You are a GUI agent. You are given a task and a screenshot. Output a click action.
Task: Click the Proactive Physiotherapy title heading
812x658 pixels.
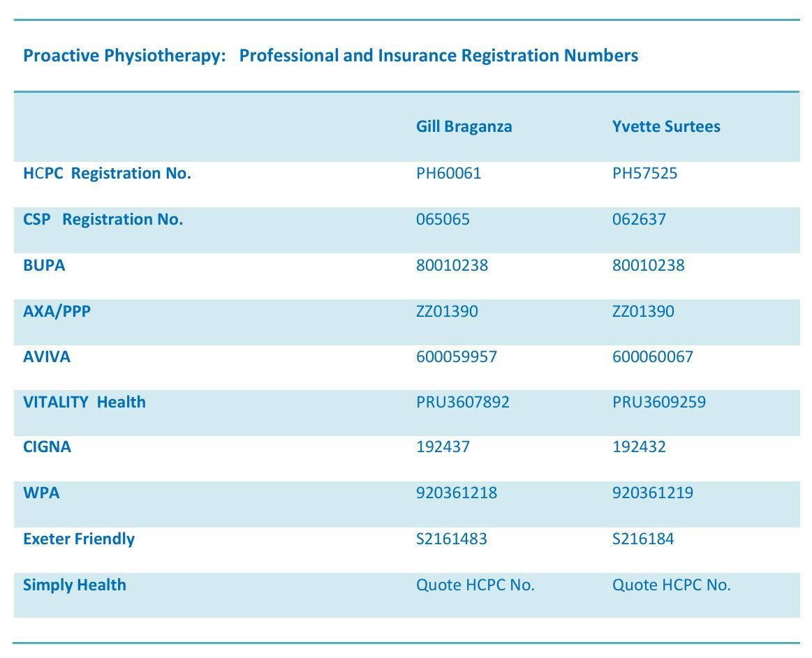point(330,55)
